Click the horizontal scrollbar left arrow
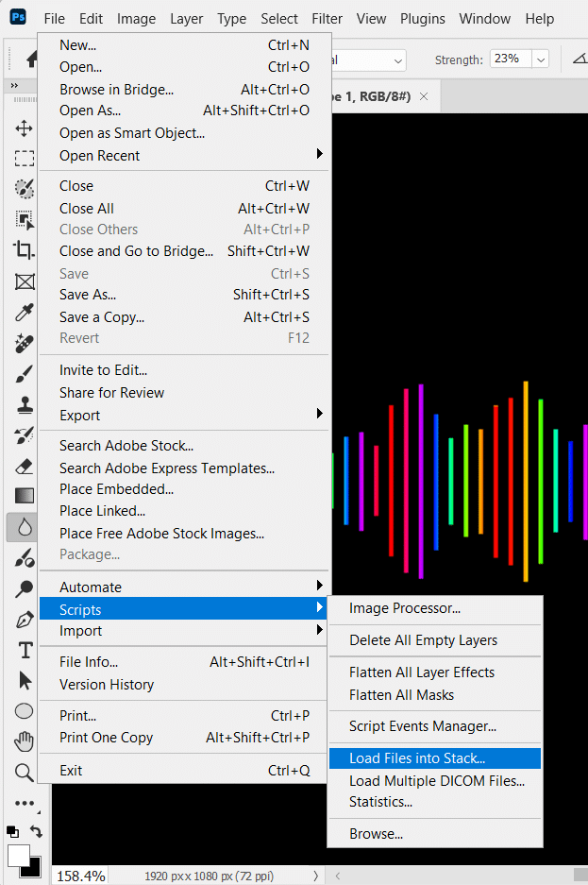Image resolution: width=588 pixels, height=885 pixels. point(338,876)
